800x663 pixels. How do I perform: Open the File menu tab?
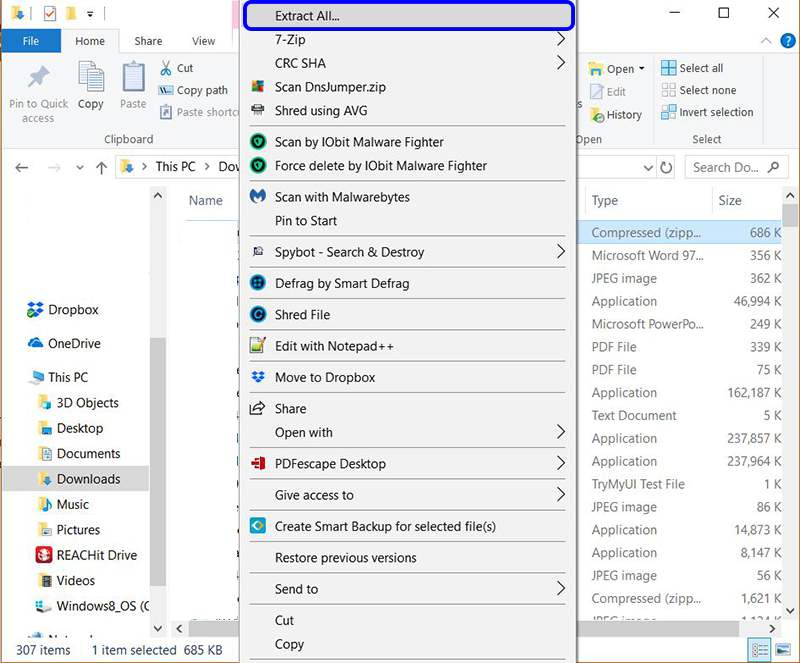[30, 41]
